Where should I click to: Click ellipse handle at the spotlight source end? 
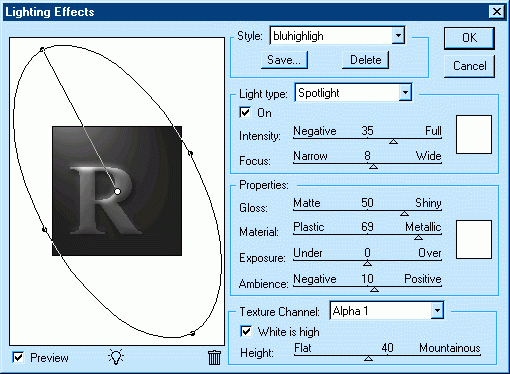(42, 50)
